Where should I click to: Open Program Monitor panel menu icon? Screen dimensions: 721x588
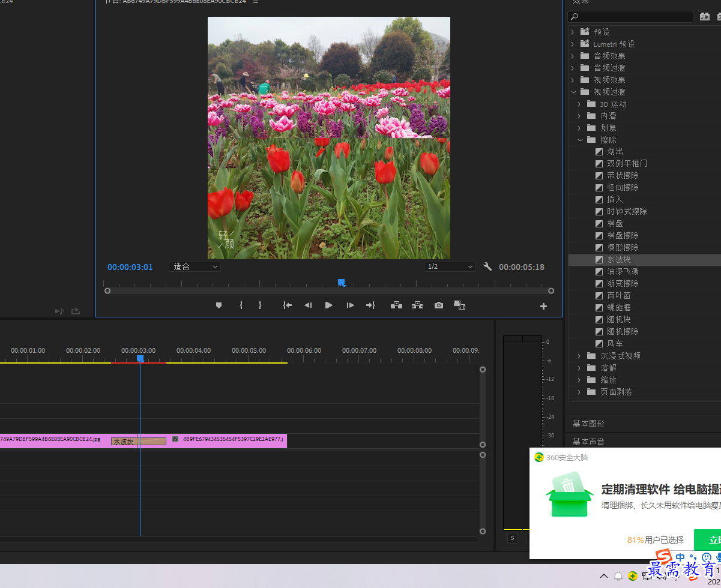pos(256,2)
